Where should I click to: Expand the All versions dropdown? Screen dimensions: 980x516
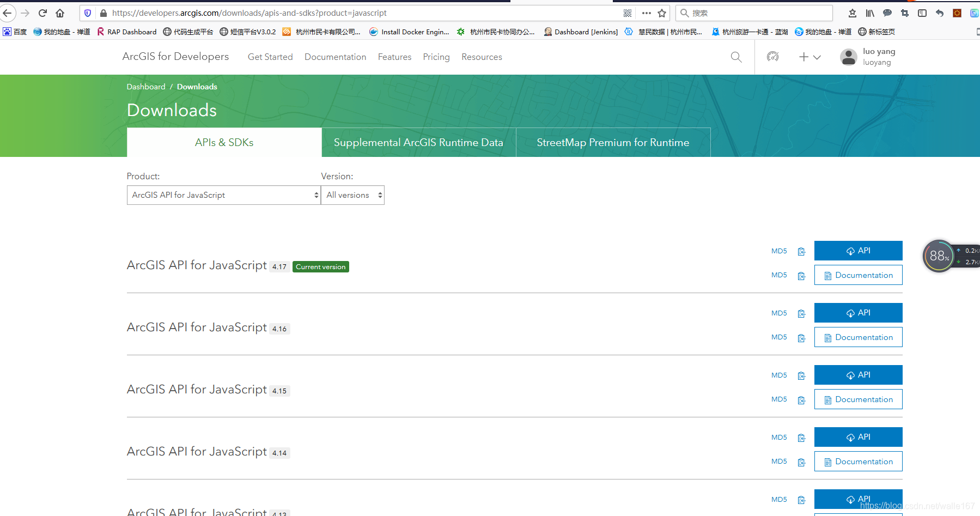pos(352,195)
